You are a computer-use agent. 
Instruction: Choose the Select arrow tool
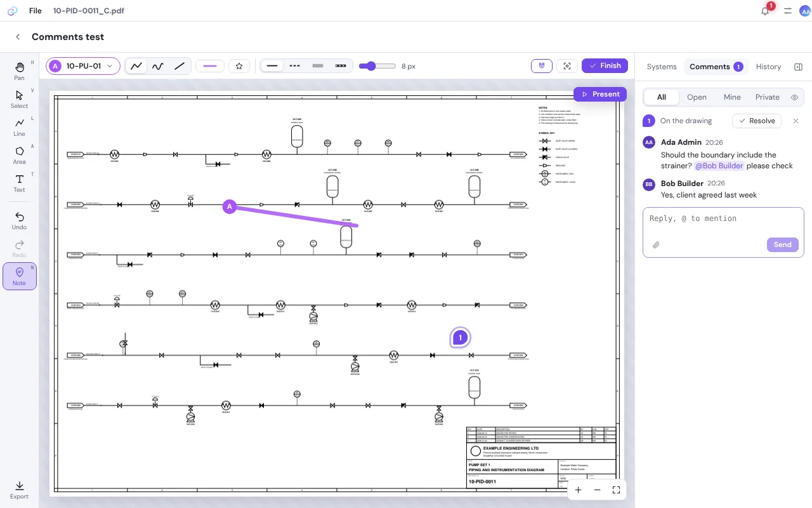19,100
